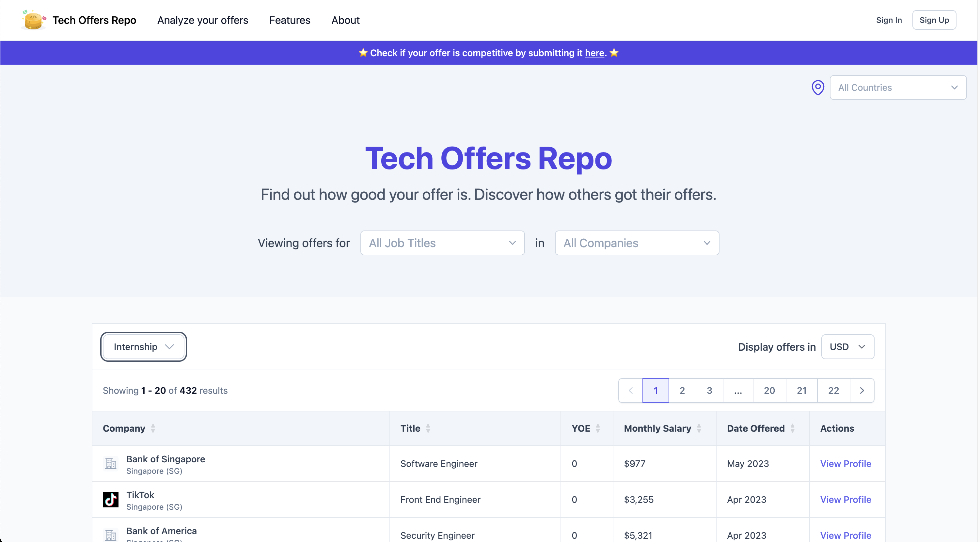The width and height of the screenshot is (980, 542).
Task: Sort table by Title column
Action: pyautogui.click(x=428, y=428)
